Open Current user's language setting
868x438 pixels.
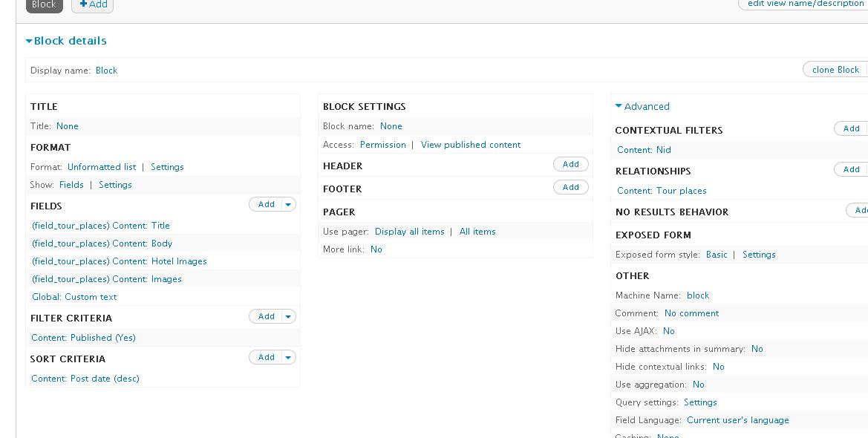pyautogui.click(x=737, y=420)
